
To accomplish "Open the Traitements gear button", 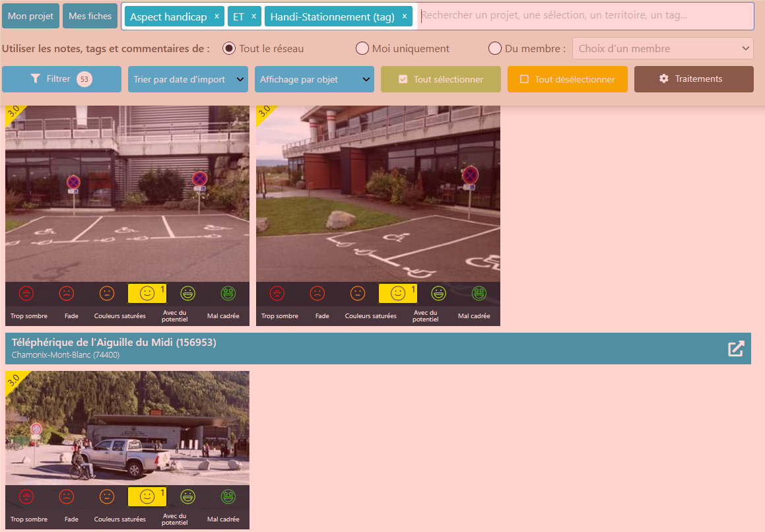I will click(x=694, y=79).
